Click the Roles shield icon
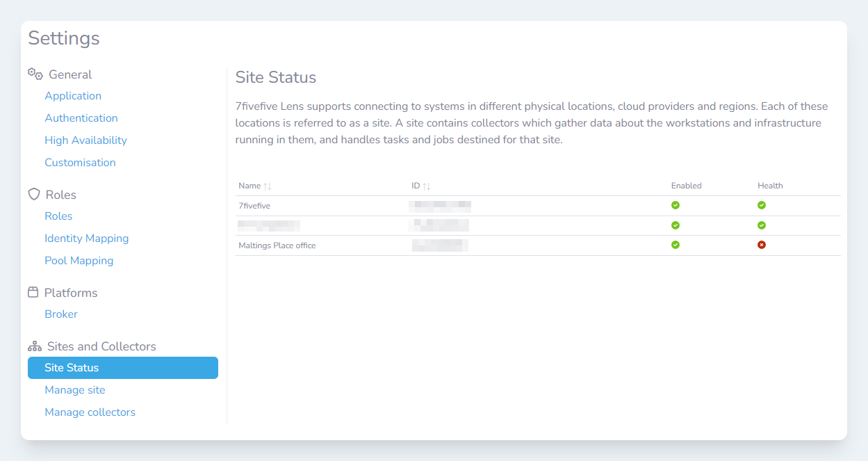This screenshot has width=868, height=461. [34, 194]
